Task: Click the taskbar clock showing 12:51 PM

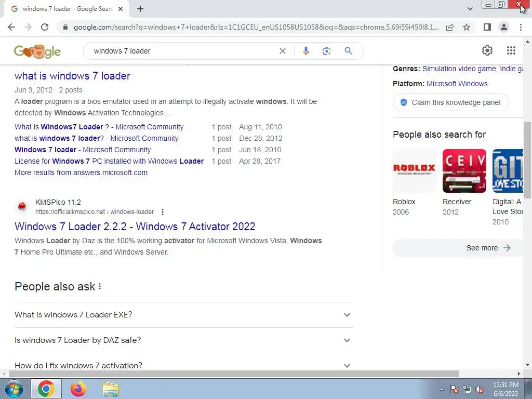Action: coord(506,389)
